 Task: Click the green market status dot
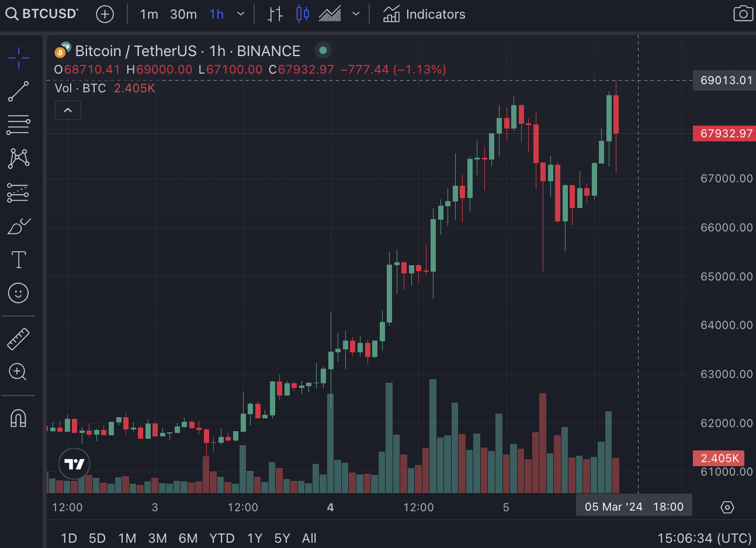(x=322, y=50)
